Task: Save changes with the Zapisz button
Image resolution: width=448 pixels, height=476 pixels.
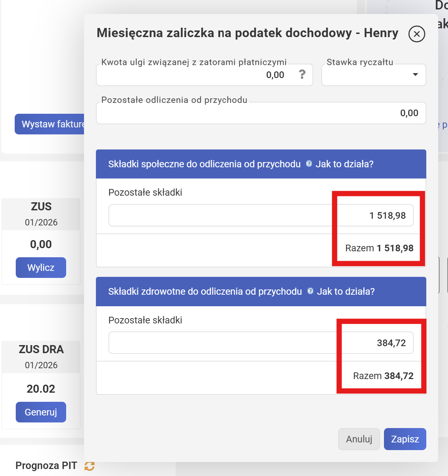Action: click(405, 439)
